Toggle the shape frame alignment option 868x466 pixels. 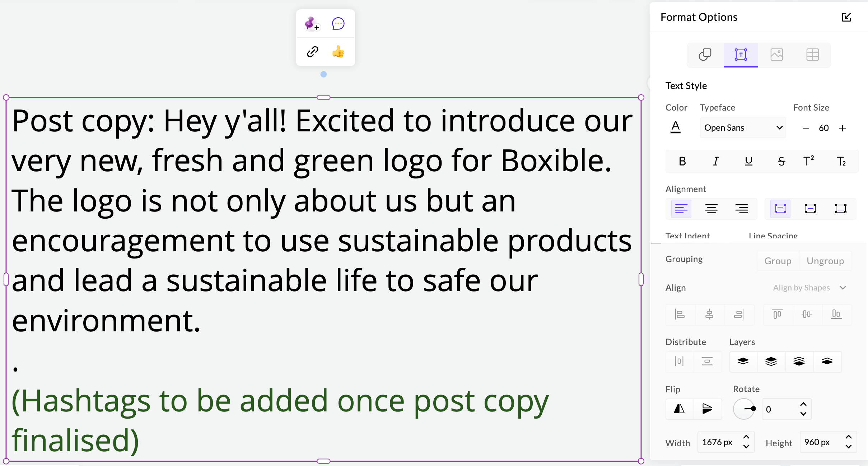pos(780,208)
